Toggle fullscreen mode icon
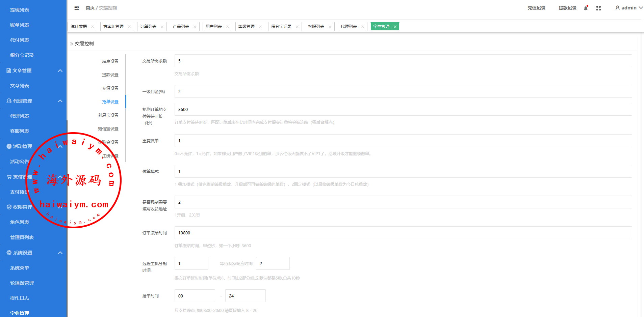 598,8
